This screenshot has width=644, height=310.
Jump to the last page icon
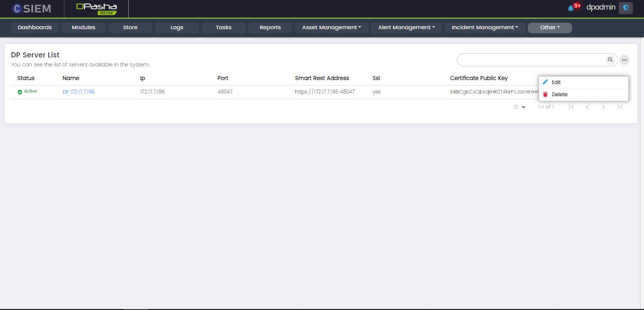click(x=619, y=107)
